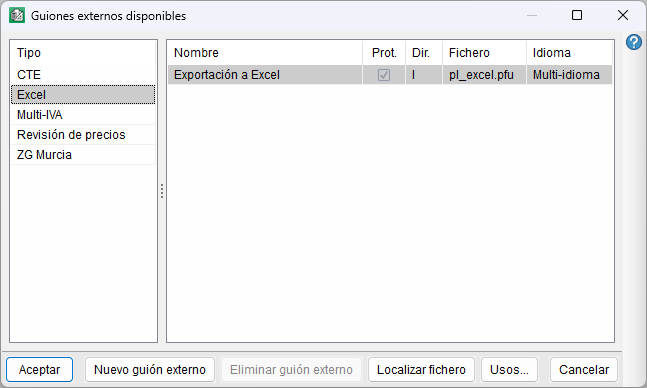Select the Exportación a Excel row

[x=390, y=75]
